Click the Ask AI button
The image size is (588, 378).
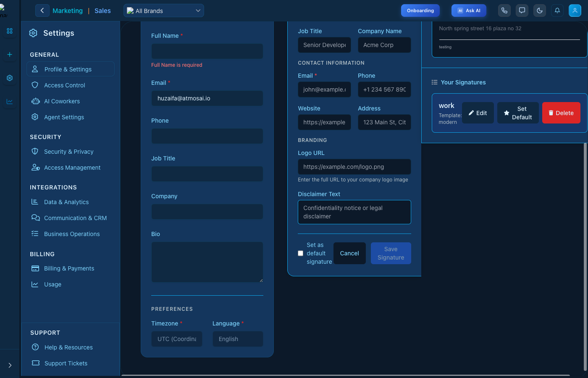[469, 10]
